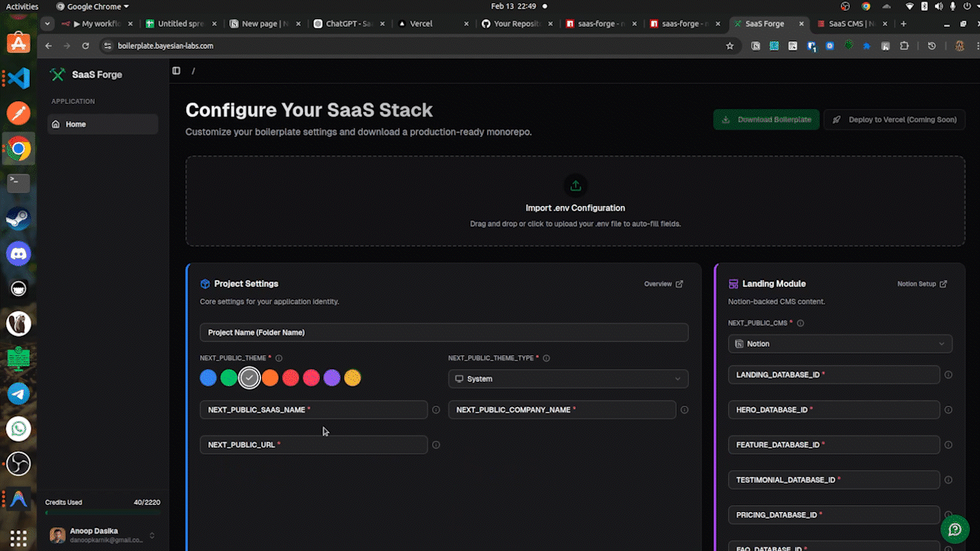Image resolution: width=980 pixels, height=551 pixels.
Task: Open the System theme type dropdown
Action: pos(567,379)
